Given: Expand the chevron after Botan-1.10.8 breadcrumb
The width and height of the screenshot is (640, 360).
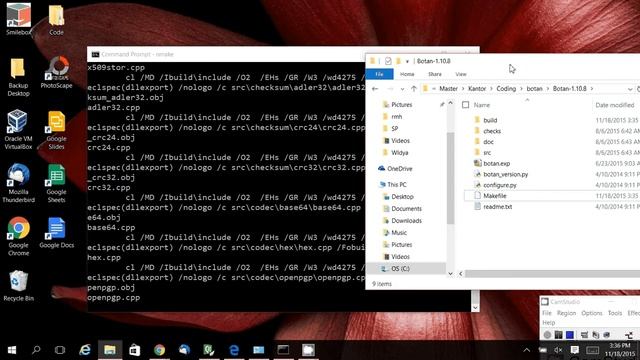Looking at the screenshot, I should pos(592,89).
